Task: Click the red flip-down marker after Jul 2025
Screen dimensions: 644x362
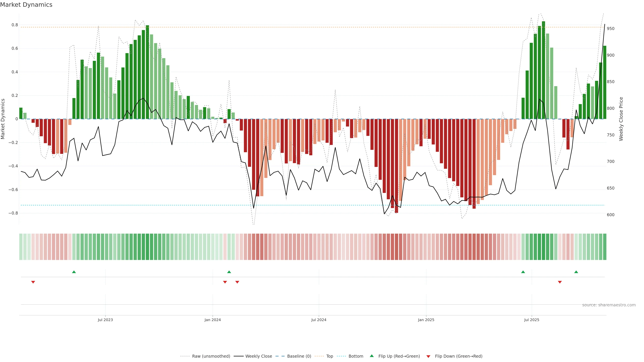Action: (x=560, y=282)
